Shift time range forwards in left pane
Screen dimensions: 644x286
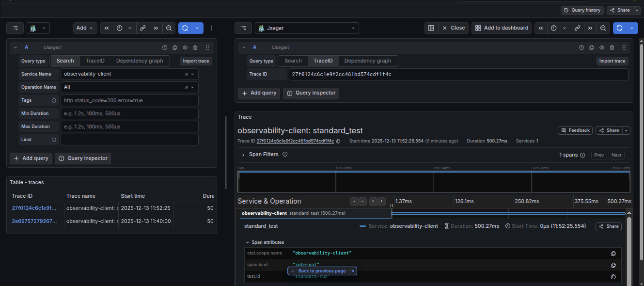click(156, 28)
